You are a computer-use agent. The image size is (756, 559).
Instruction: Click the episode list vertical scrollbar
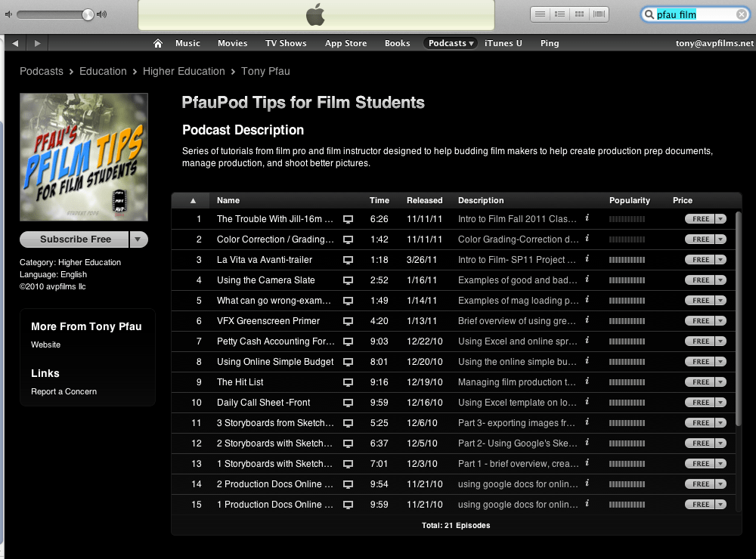738,318
